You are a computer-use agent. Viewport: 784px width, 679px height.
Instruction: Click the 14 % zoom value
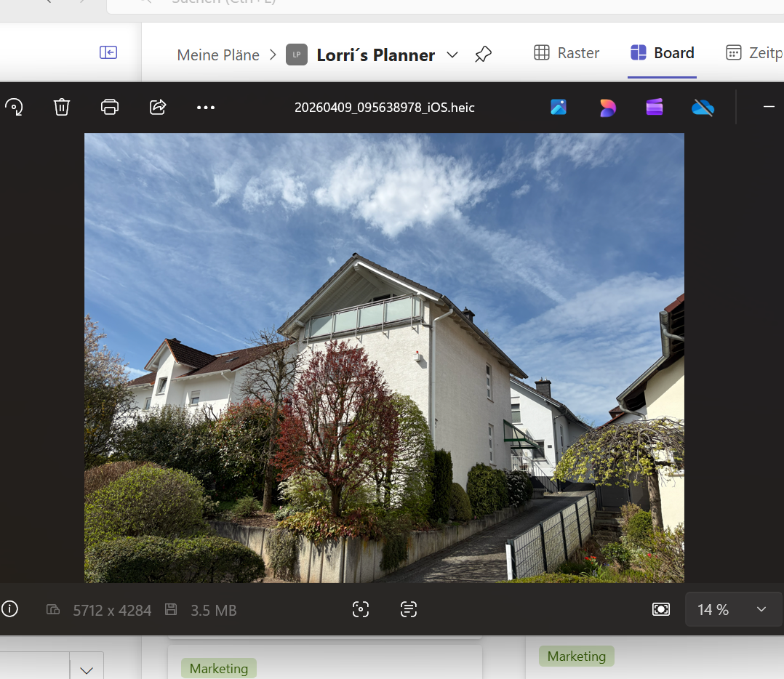713,609
